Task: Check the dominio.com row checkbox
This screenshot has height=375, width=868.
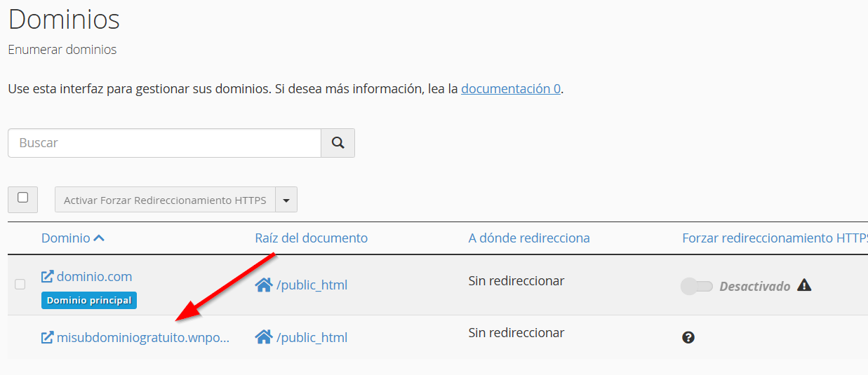Action: click(x=20, y=284)
